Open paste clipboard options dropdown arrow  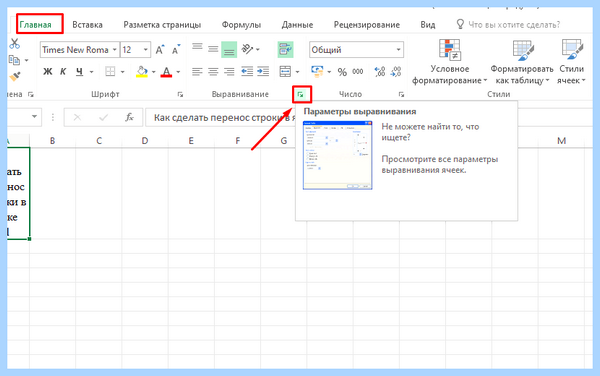26,60
